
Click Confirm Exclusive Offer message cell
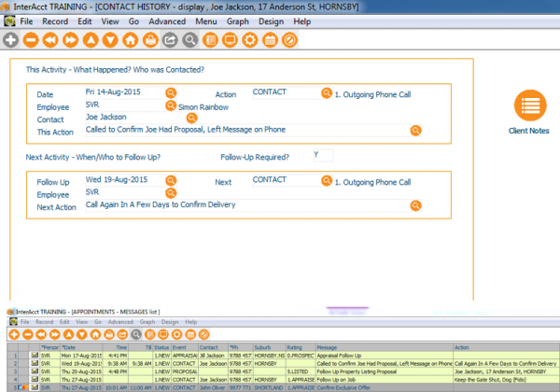pyautogui.click(x=385, y=387)
